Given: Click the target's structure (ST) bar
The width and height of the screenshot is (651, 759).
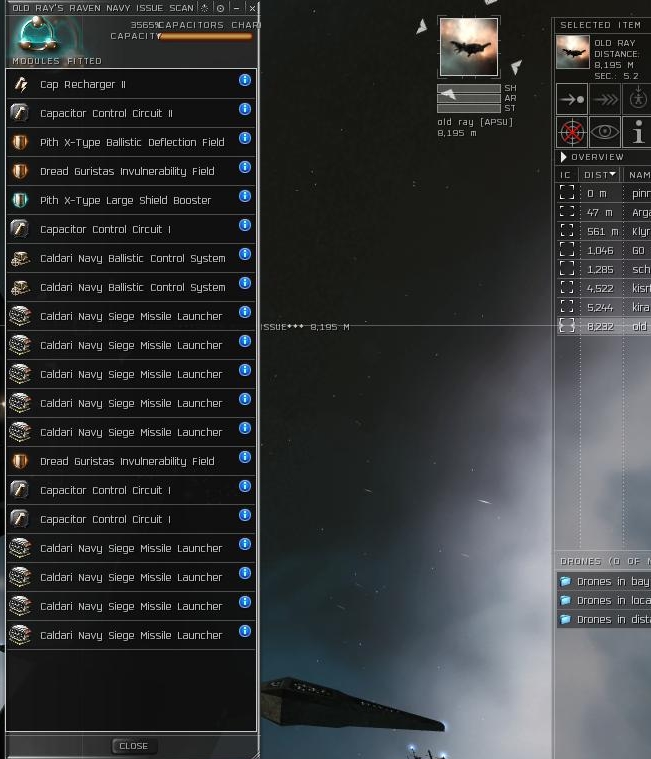Looking at the screenshot, I should pyautogui.click(x=469, y=108).
